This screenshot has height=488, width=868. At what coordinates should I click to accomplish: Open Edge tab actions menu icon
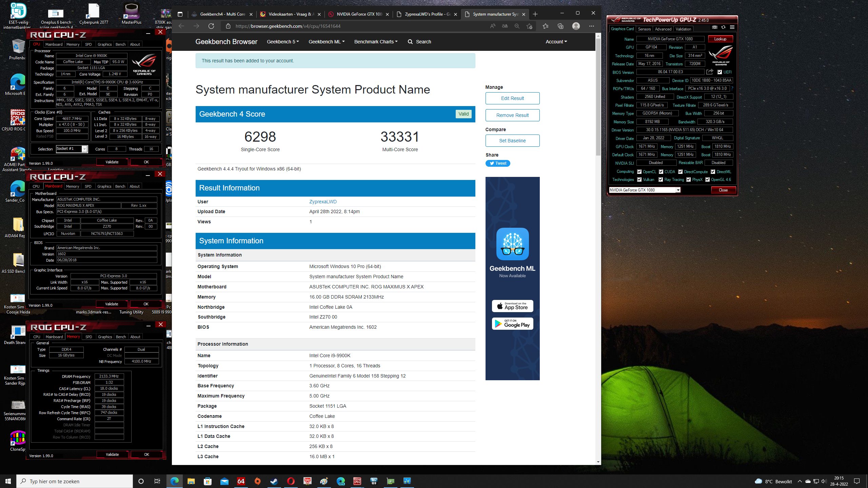pyautogui.click(x=180, y=14)
